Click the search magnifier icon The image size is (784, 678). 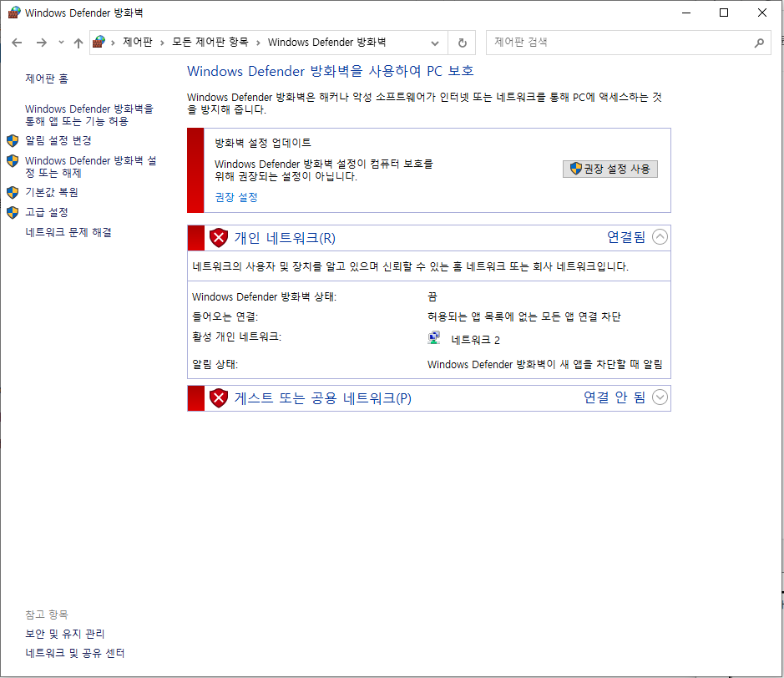[x=759, y=43]
